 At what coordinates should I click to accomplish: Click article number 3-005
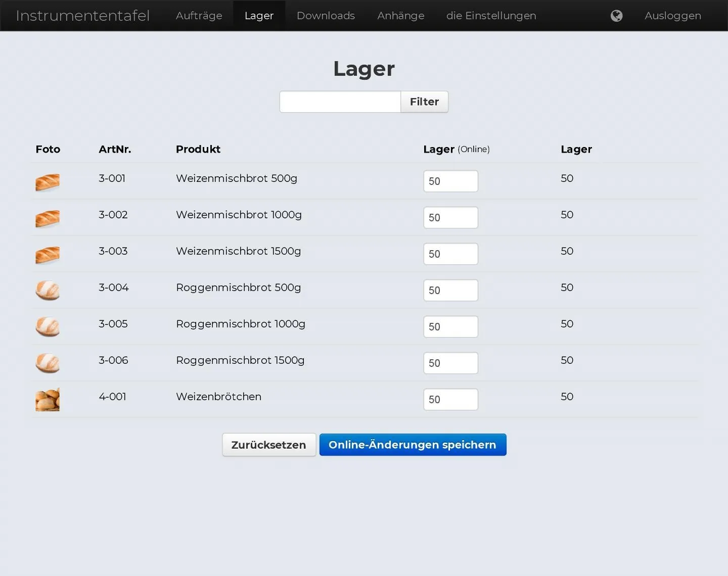click(x=113, y=324)
